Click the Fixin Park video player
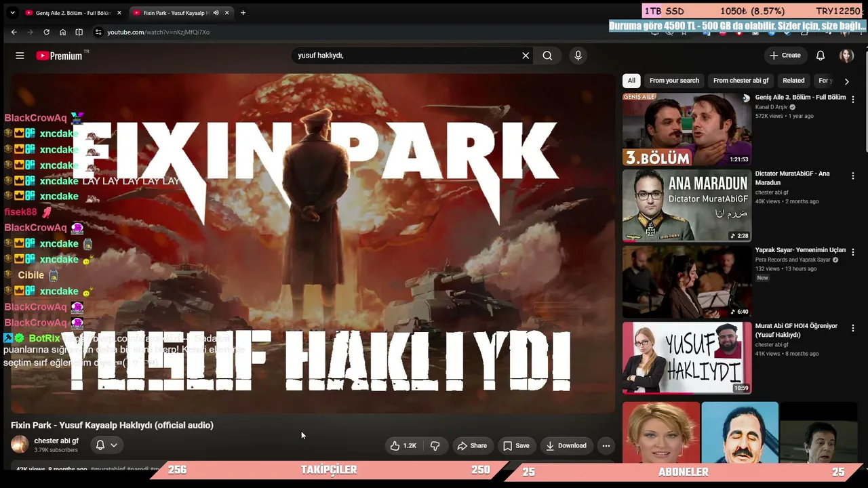868x488 pixels. pos(313,242)
